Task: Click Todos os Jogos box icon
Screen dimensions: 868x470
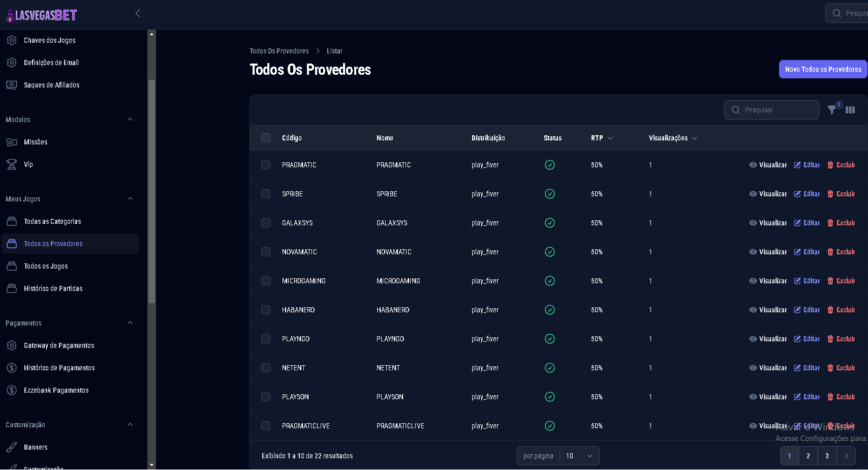Action: tap(12, 266)
